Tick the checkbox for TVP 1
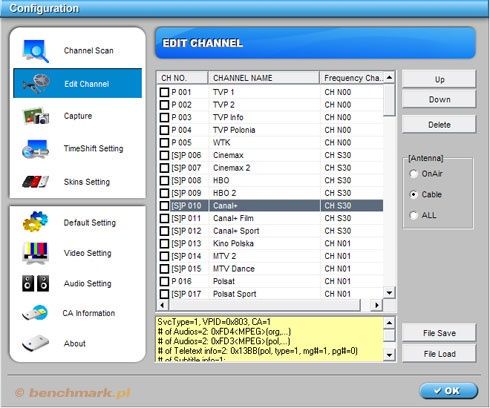This screenshot has width=490, height=408. [164, 92]
